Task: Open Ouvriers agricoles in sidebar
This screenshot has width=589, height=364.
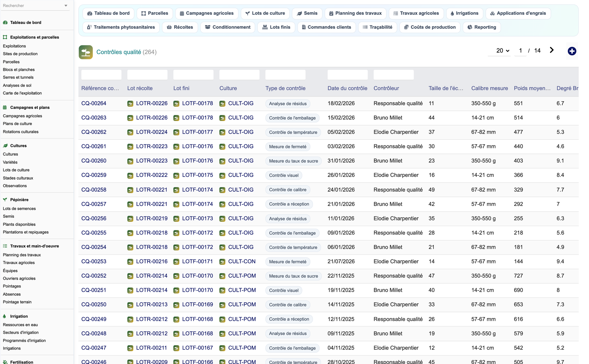Action: [19, 278]
